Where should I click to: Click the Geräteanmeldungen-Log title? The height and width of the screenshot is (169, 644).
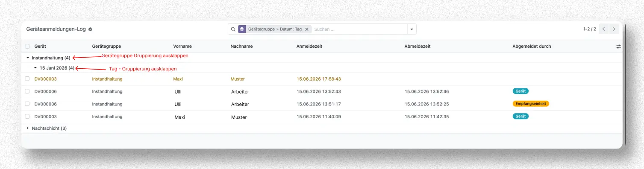click(x=56, y=29)
